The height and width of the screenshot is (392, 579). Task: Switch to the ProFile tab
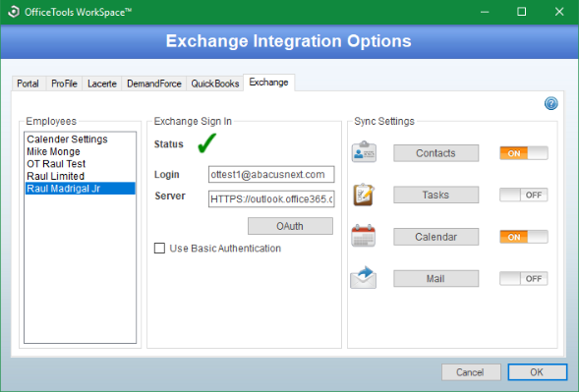(64, 84)
